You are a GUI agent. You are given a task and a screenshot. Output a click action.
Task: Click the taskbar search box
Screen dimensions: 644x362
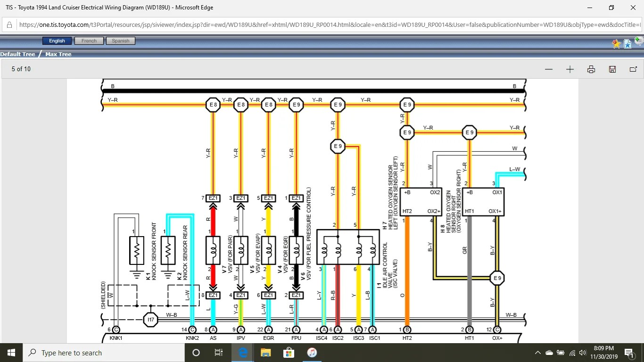point(104,353)
